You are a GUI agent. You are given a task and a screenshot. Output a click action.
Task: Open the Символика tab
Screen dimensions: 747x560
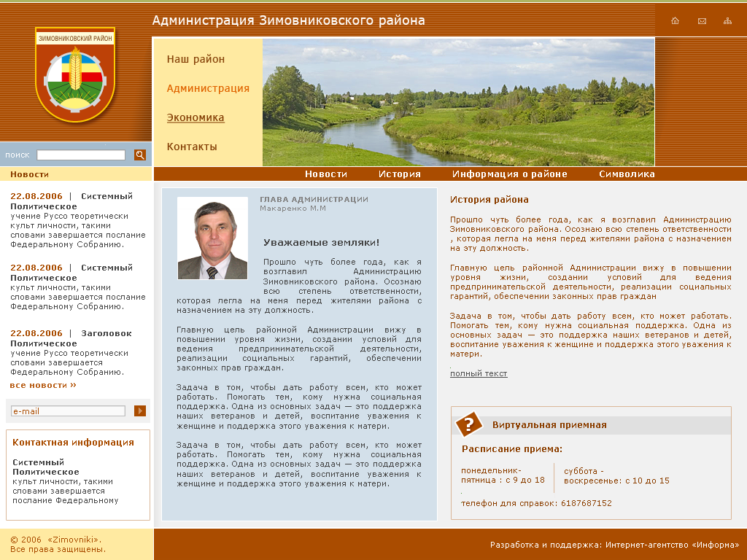point(627,174)
